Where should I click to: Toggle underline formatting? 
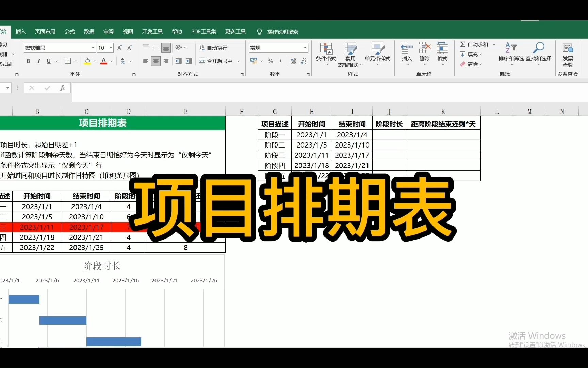[x=49, y=61]
